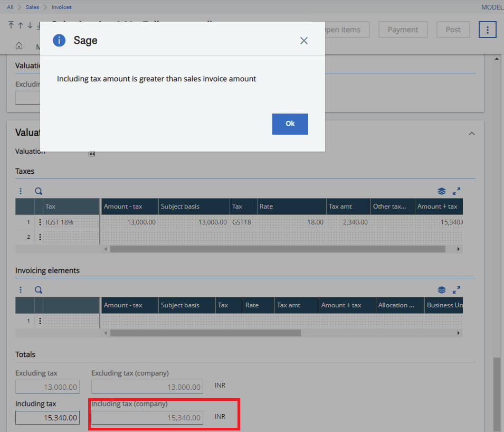504x432 pixels.
Task: Click the Other tax... column header
Action: pyautogui.click(x=393, y=206)
